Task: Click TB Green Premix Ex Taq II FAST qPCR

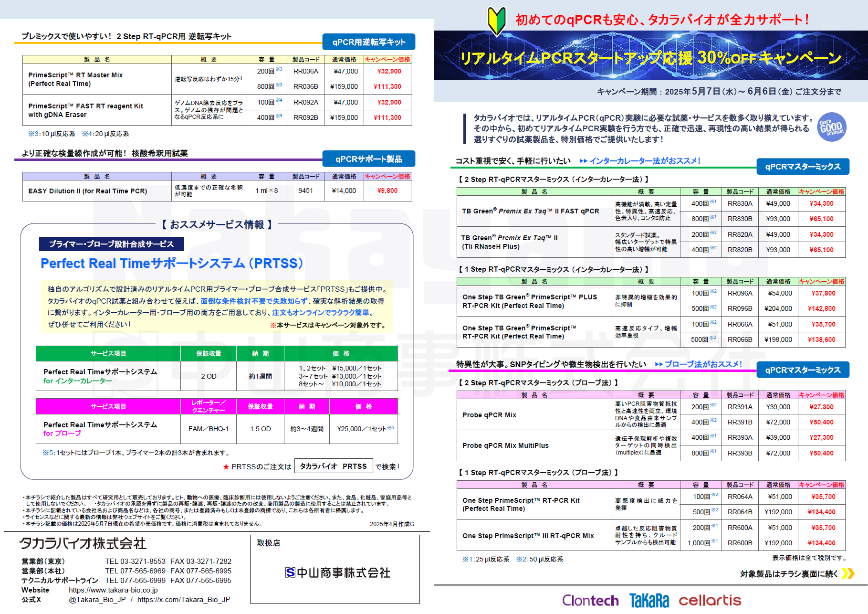Action: point(531,211)
